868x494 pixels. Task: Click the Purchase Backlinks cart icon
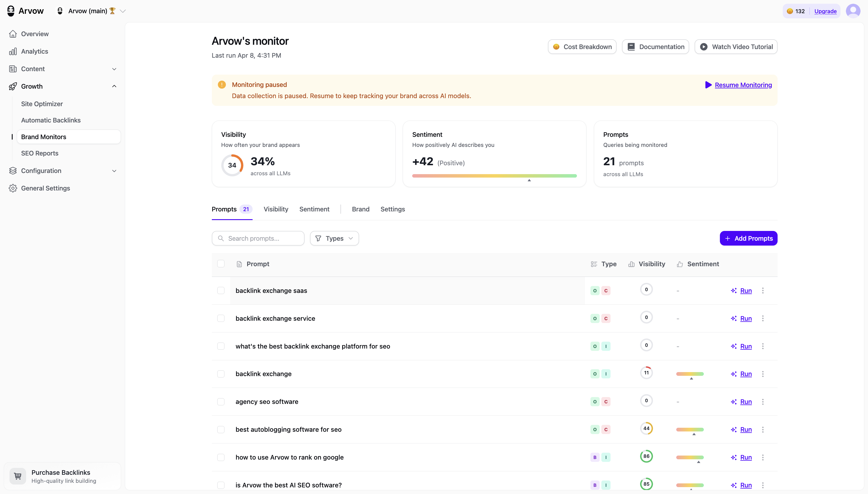[x=18, y=476]
